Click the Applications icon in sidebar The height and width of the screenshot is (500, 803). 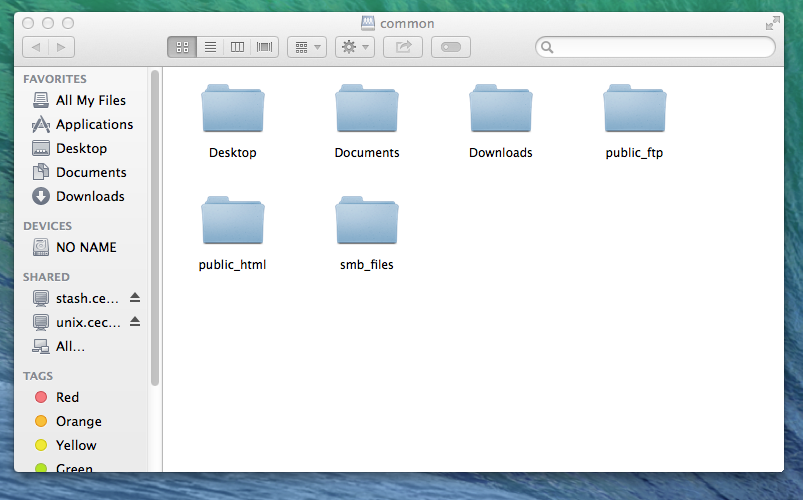[41, 124]
